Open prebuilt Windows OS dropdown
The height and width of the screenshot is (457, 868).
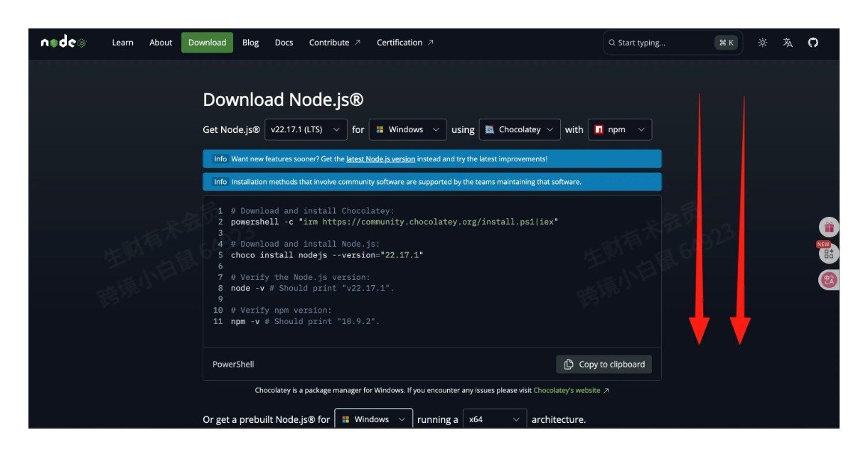click(374, 419)
